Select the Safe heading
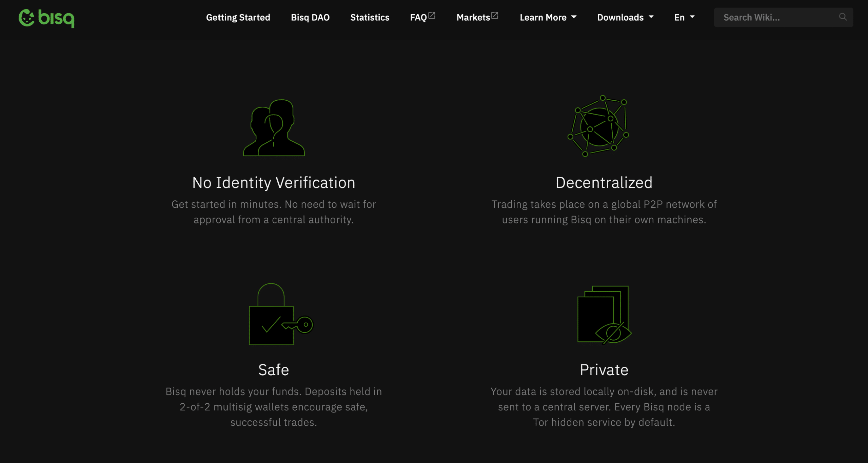 274,370
